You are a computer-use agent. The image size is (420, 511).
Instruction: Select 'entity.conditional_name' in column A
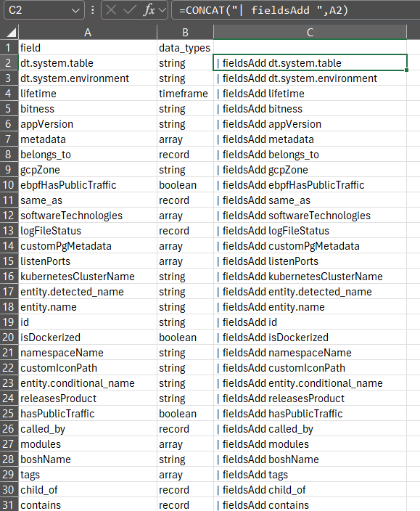pyautogui.click(x=88, y=383)
